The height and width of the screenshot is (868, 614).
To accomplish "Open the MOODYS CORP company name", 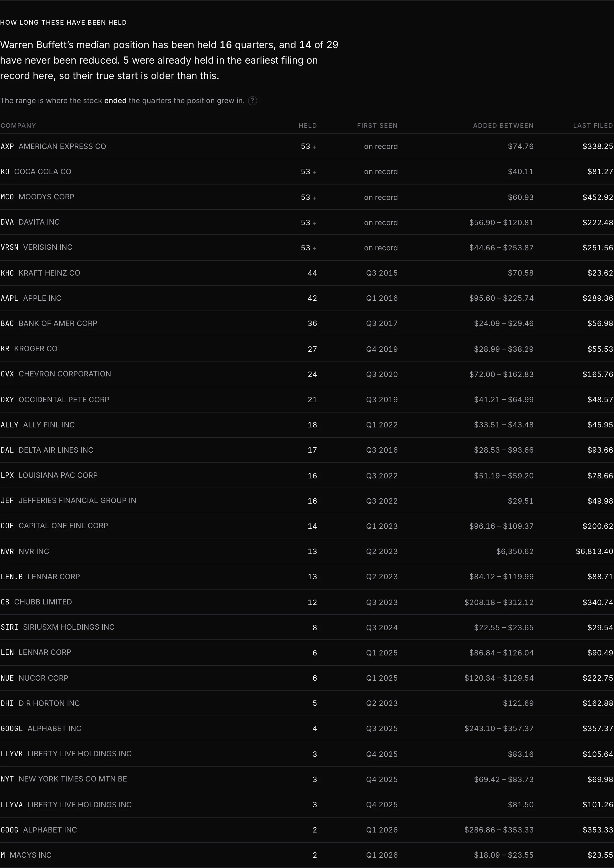I will point(46,197).
